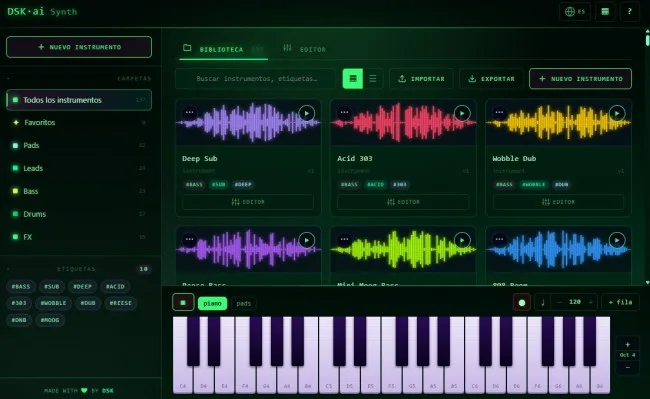Open the ES language selector
Screen dimensions: 650x399
(575, 12)
